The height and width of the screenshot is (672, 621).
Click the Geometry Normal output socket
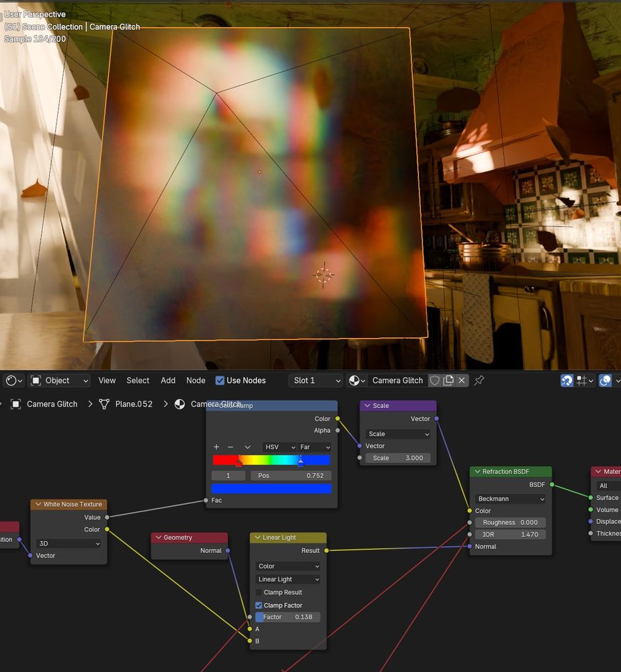(x=228, y=551)
